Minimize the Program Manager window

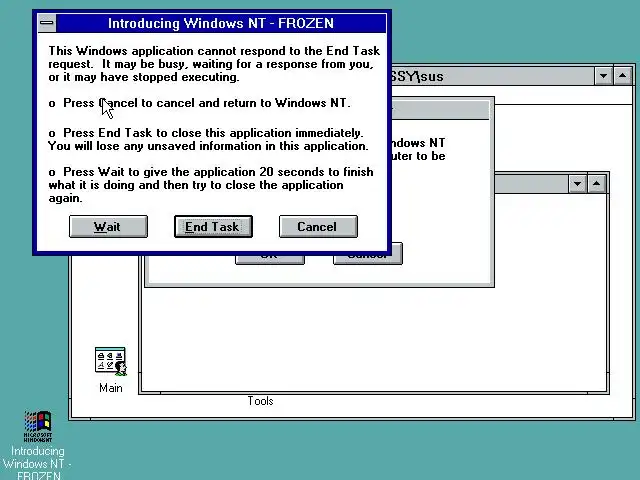[x=603, y=76]
